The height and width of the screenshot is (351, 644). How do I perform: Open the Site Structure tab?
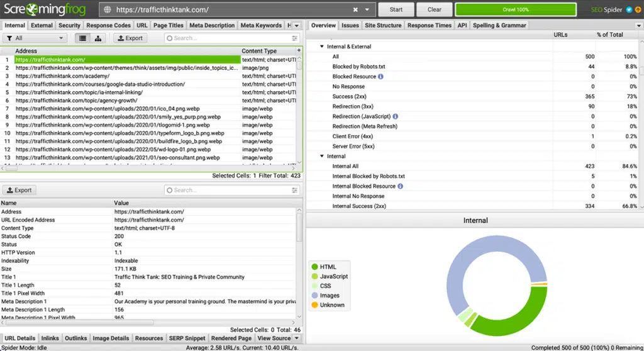[x=382, y=26]
